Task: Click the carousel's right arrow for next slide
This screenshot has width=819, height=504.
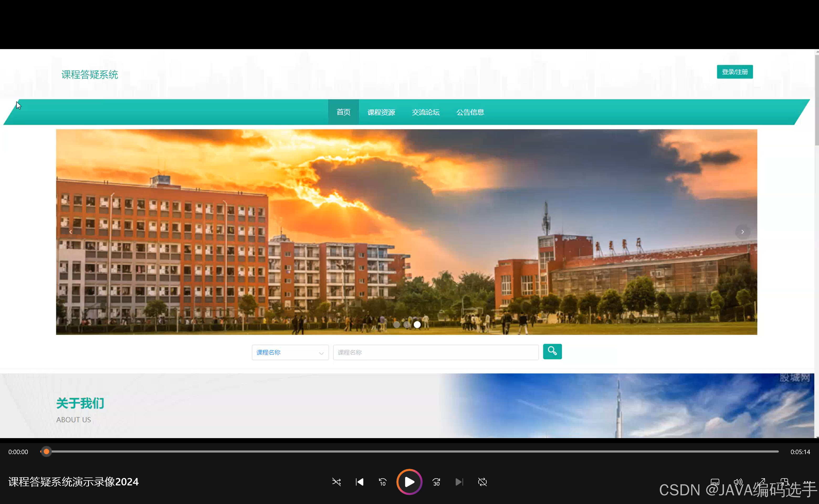Action: click(x=742, y=232)
